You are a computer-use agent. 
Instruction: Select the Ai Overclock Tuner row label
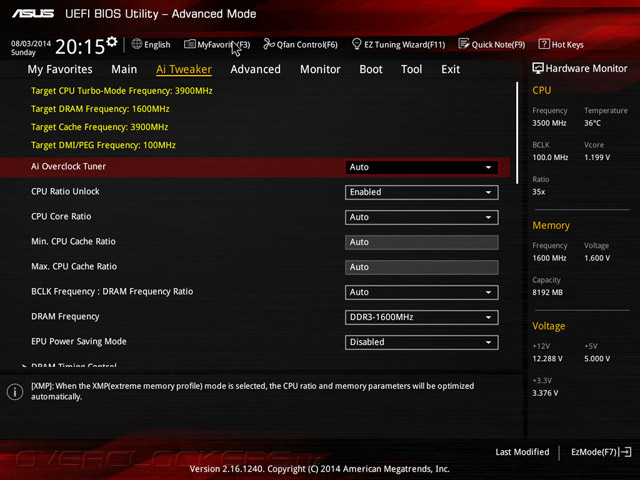[68, 167]
